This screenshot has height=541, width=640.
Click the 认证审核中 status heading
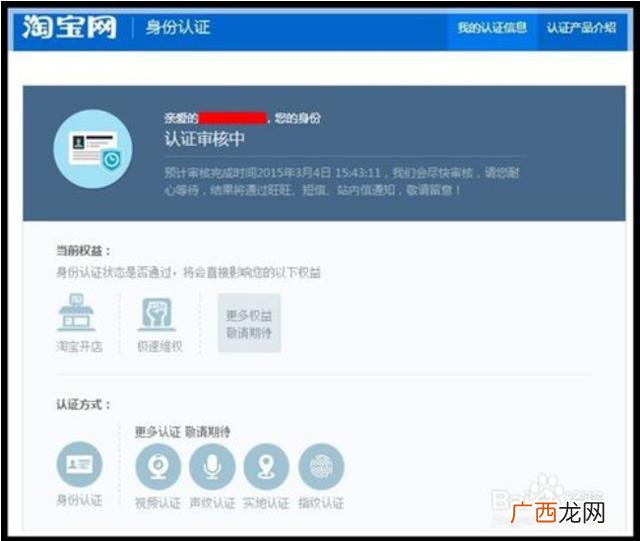pyautogui.click(x=204, y=139)
